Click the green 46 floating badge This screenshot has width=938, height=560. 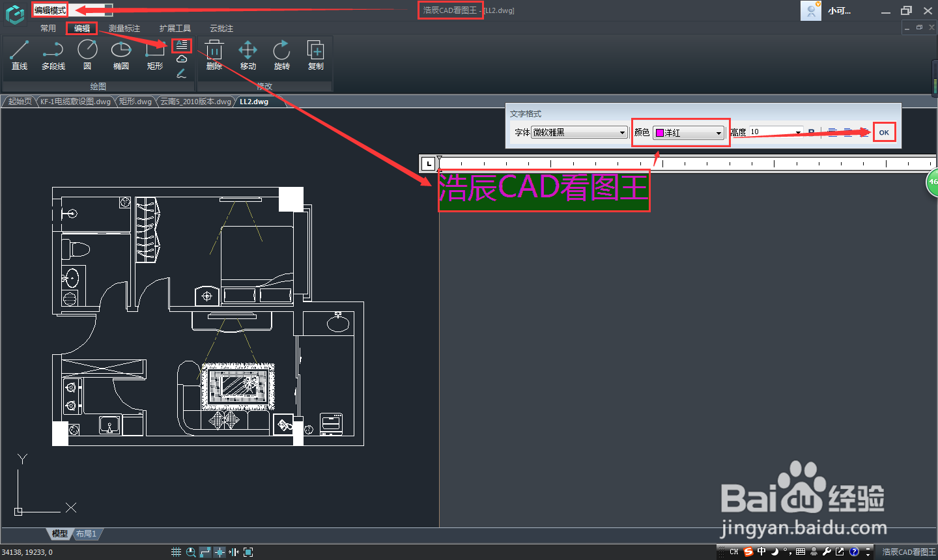(x=932, y=182)
